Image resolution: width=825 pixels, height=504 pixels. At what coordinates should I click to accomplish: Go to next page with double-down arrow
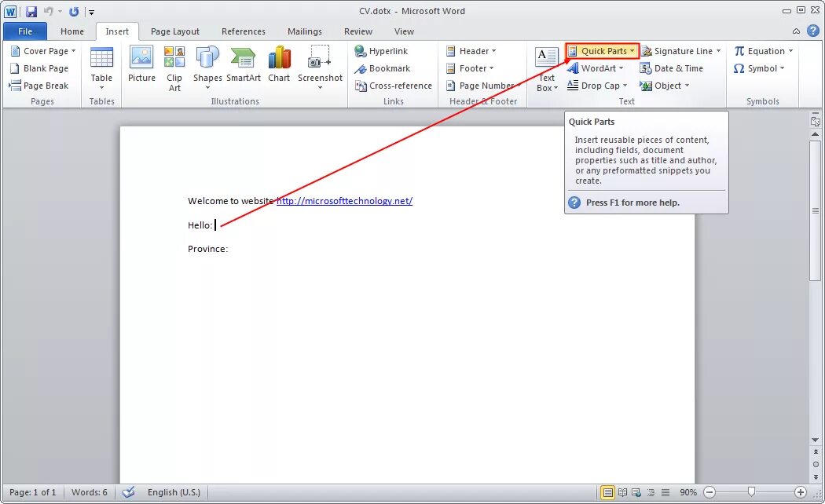pos(816,477)
